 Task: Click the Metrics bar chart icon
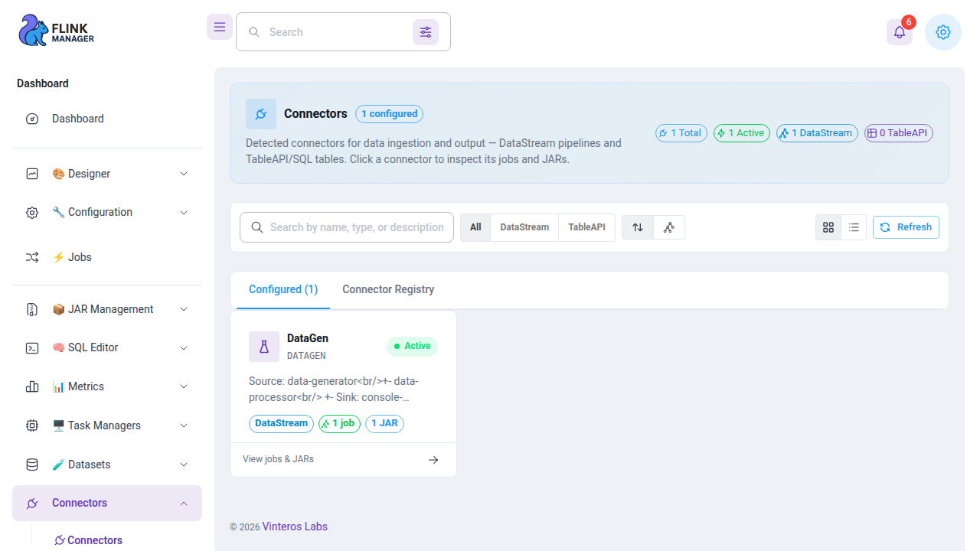coord(32,386)
